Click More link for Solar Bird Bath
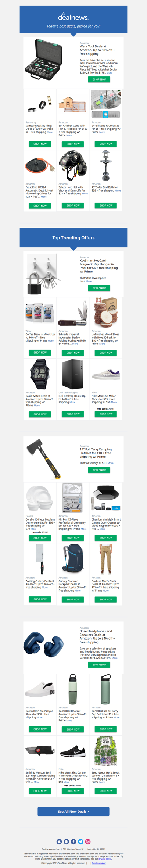Screen dimensions: 147x868 pyautogui.click(x=118, y=190)
